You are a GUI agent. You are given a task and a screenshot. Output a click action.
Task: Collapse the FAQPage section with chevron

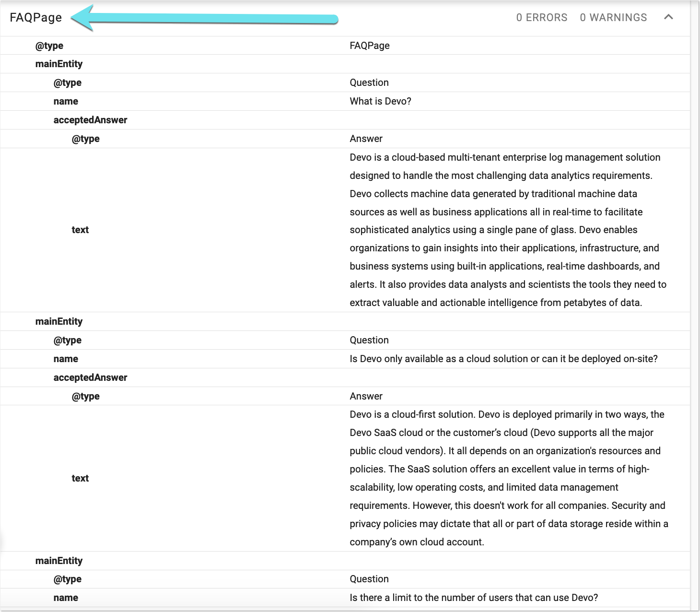[668, 17]
